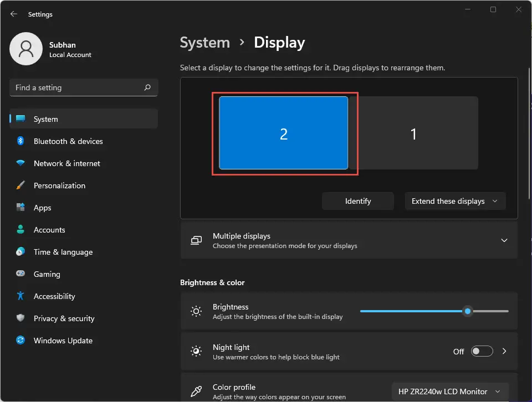The image size is (532, 402).
Task: Open Bluetooth & devices settings
Action: pyautogui.click(x=68, y=141)
